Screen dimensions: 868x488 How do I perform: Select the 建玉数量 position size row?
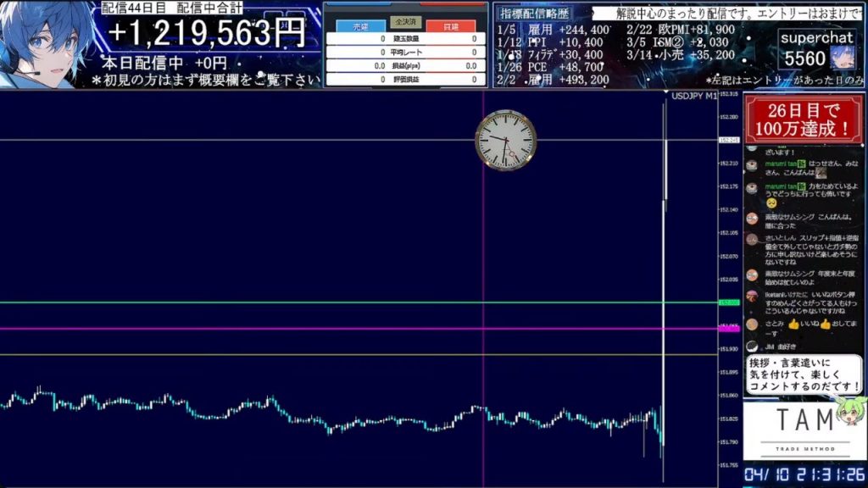pos(406,39)
